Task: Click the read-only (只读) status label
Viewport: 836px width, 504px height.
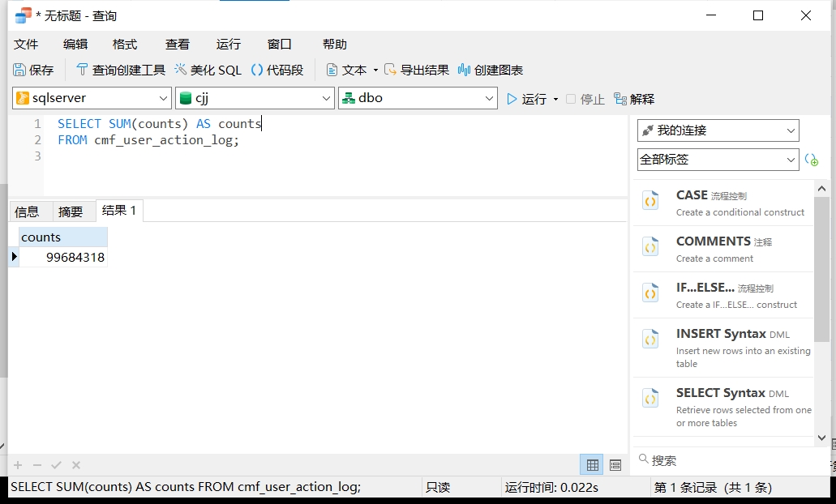Action: click(438, 488)
